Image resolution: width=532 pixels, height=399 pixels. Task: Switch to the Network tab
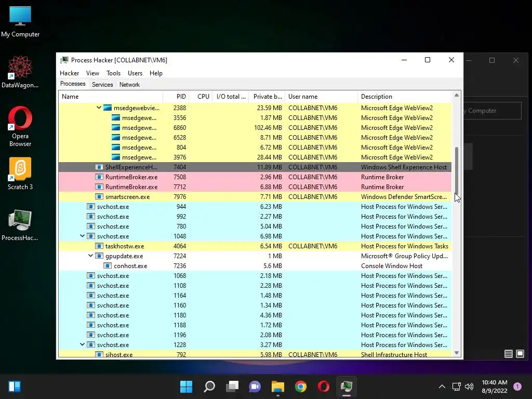point(129,85)
